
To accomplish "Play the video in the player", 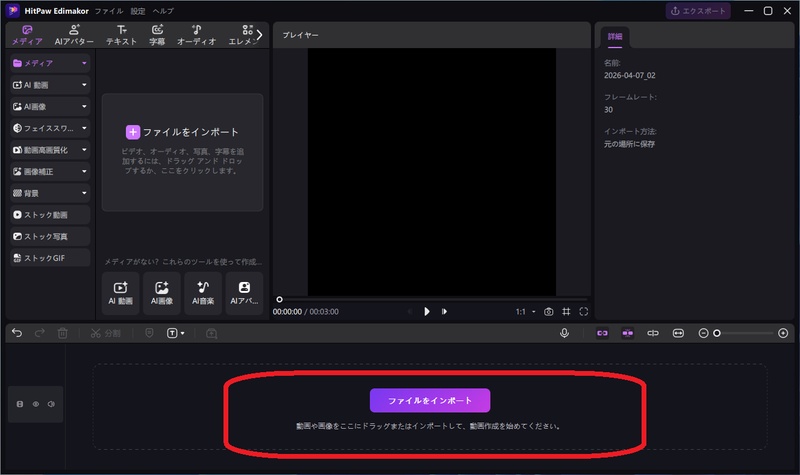I will tap(427, 311).
